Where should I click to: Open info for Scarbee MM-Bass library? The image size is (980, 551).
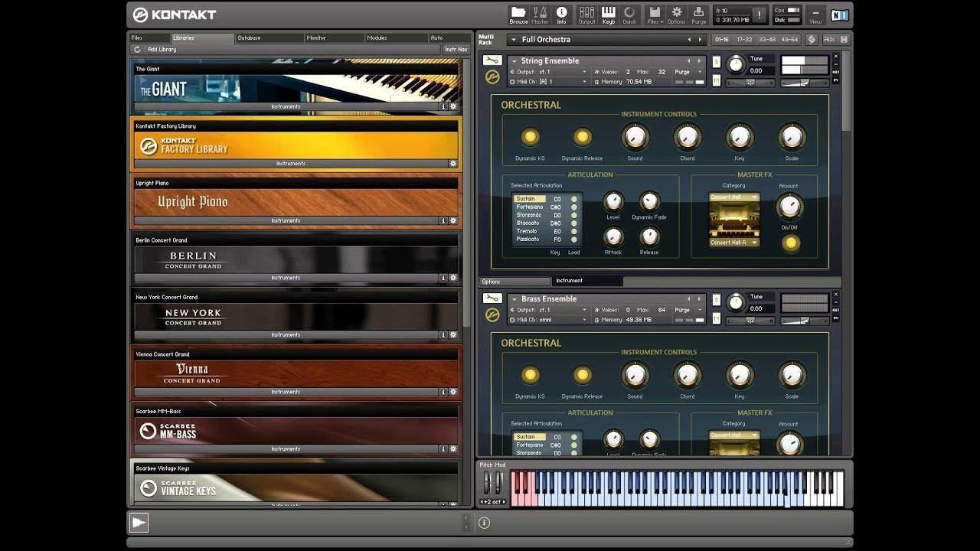[443, 448]
